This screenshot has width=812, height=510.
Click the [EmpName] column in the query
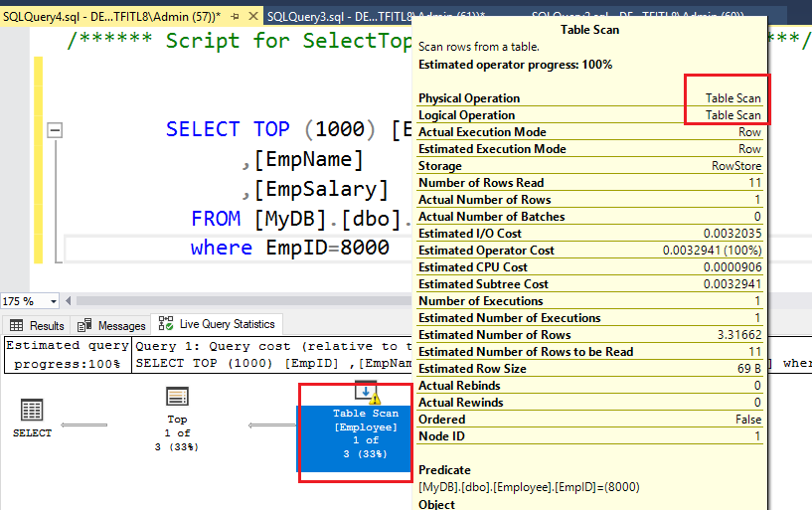[x=309, y=159]
